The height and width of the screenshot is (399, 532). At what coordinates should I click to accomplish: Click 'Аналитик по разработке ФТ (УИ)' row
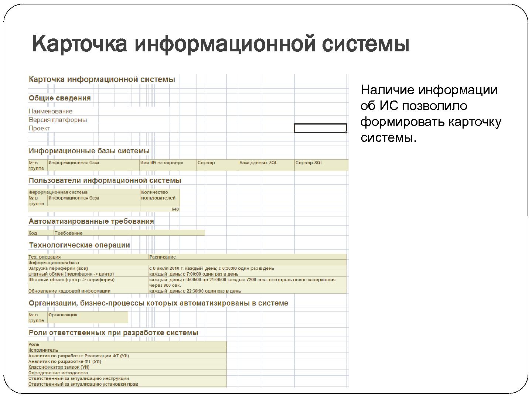[127, 361]
